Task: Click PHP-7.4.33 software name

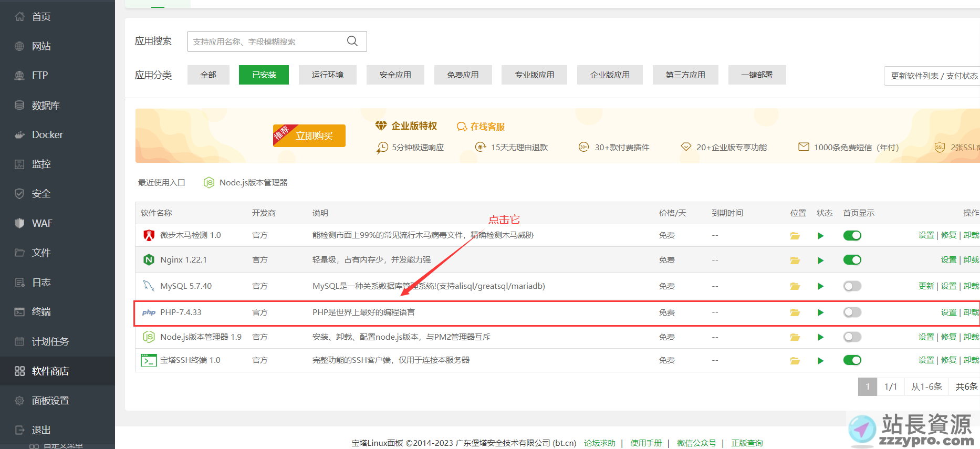Action: point(181,312)
